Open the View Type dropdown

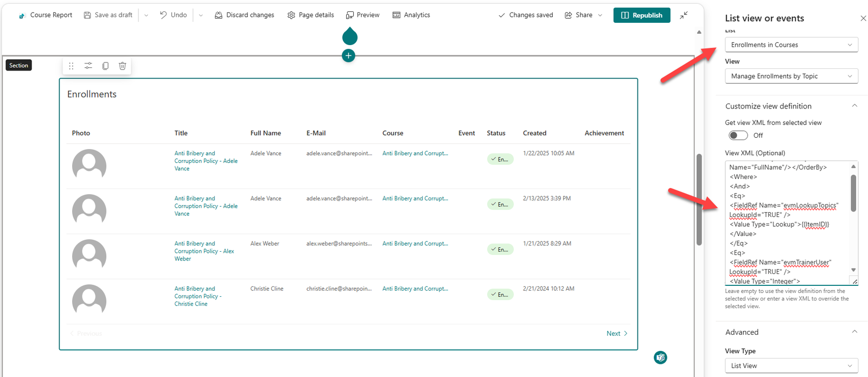click(x=792, y=366)
